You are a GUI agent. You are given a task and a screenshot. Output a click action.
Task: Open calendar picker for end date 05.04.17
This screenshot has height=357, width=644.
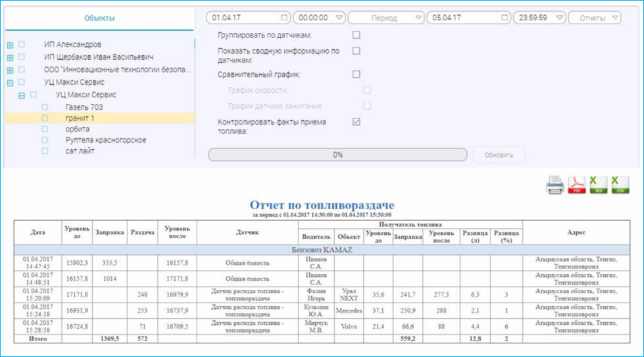point(504,18)
